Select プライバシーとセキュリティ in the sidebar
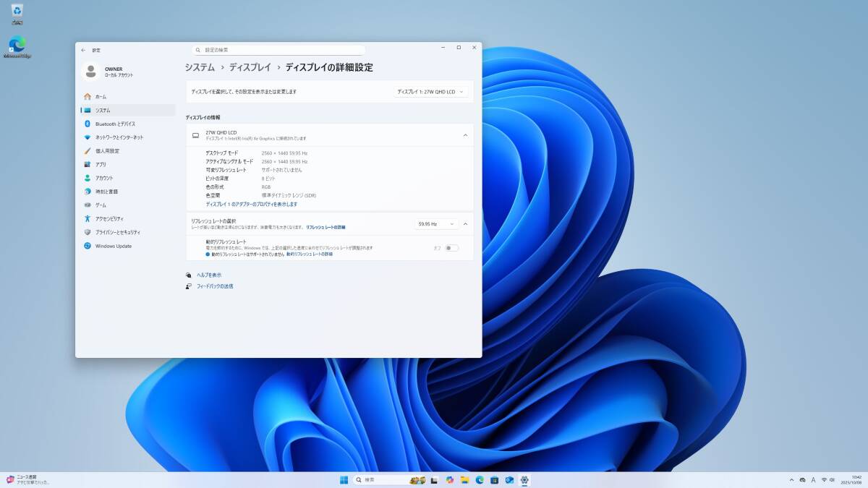 click(x=119, y=232)
